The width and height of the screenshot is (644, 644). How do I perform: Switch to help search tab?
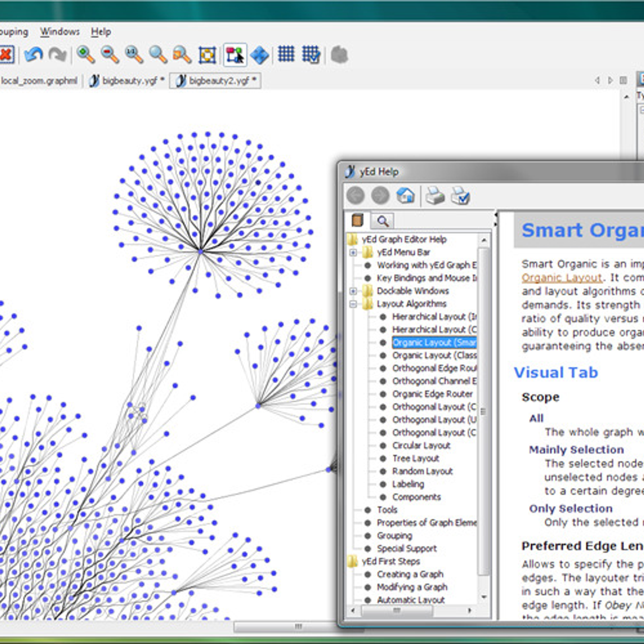click(x=383, y=221)
